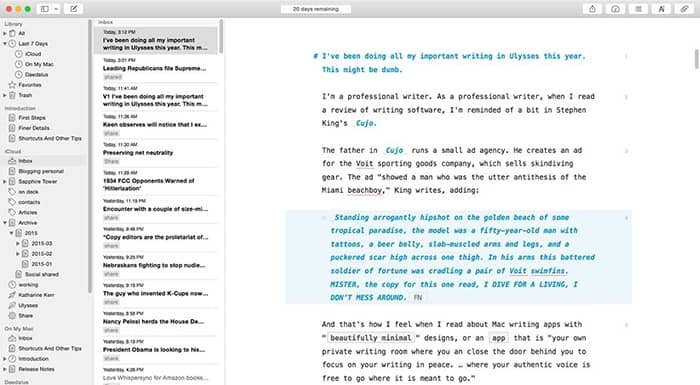Expand the Sapphire Tower group

[x=5, y=182]
